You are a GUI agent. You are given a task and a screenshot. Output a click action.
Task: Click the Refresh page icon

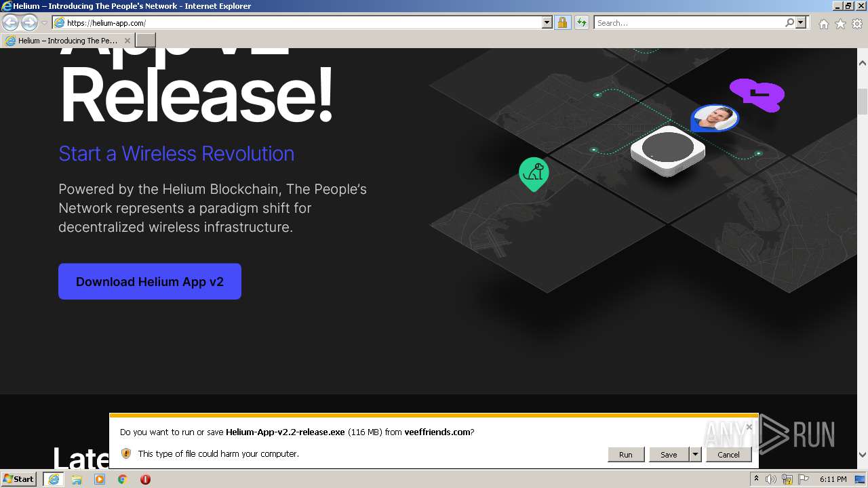click(x=581, y=23)
